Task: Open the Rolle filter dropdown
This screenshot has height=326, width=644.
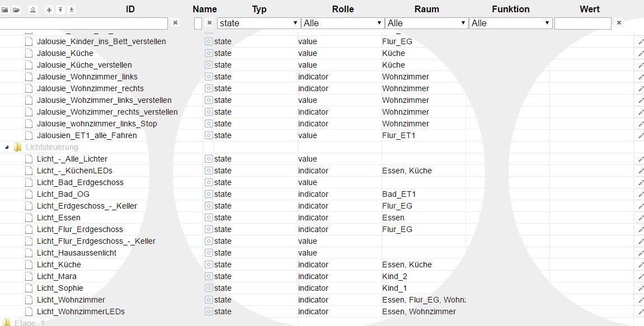Action: 342,23
